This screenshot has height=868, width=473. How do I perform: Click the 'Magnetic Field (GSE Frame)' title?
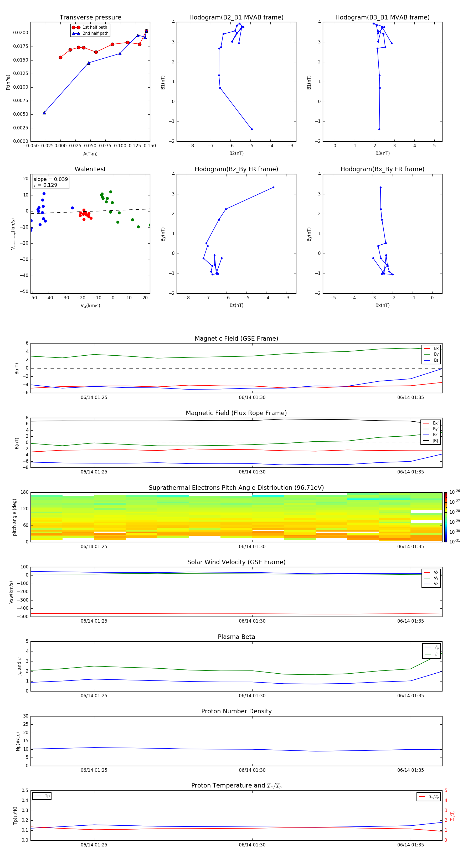[x=236, y=339]
